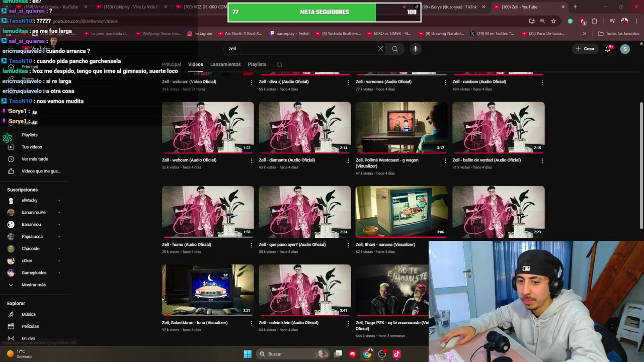
Task: Open the calvin klein (Audio Oficial) title
Action: (x=288, y=323)
